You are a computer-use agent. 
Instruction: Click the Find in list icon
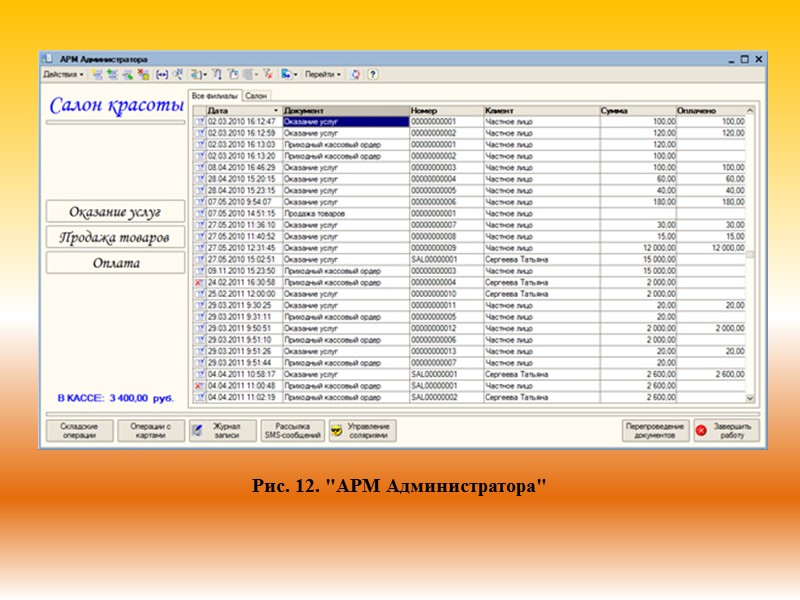178,74
